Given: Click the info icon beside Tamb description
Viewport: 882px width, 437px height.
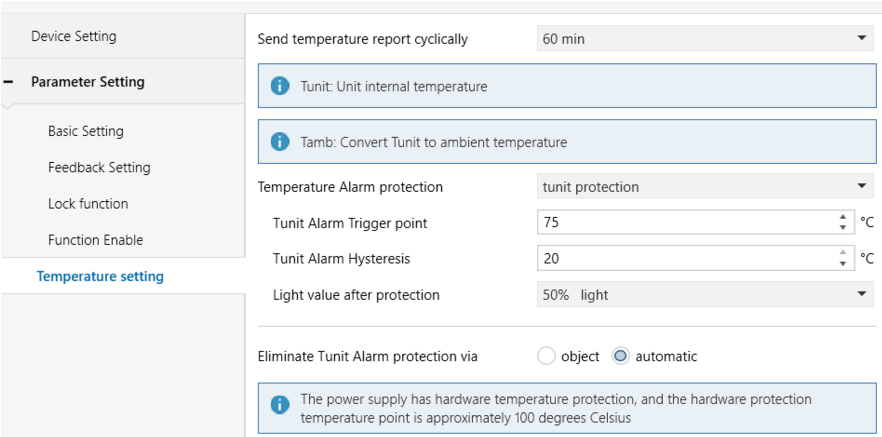Looking at the screenshot, I should (x=280, y=142).
